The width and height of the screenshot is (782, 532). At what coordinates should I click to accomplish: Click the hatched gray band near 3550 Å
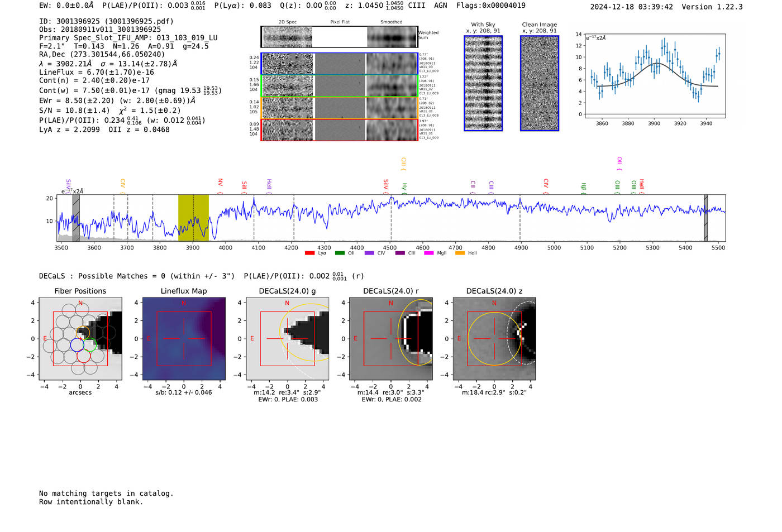(x=76, y=218)
